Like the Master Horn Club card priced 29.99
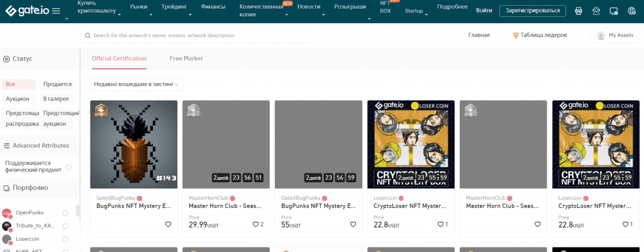This screenshot has width=644, height=252. (x=255, y=224)
